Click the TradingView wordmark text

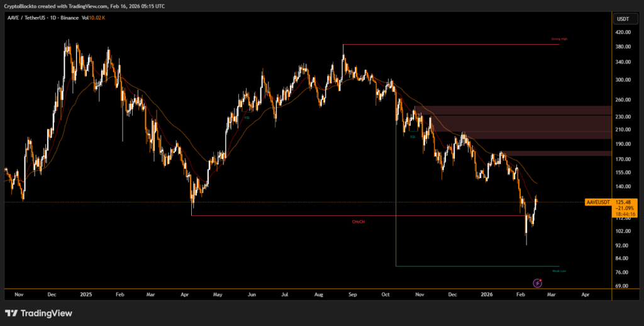coord(47,313)
